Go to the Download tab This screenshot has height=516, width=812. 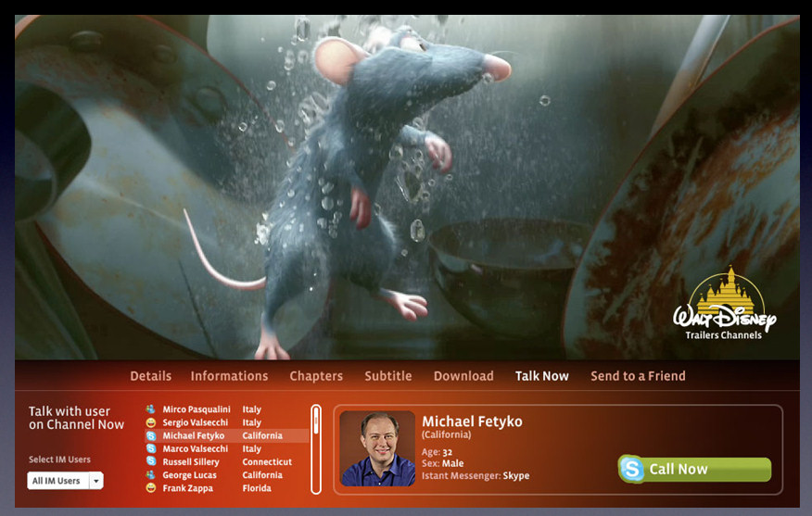463,376
